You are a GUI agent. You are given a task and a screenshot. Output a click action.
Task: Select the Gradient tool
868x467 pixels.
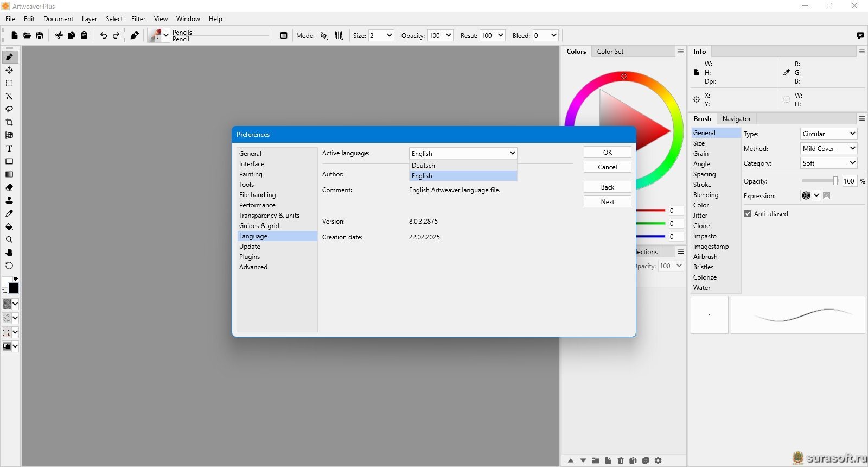pos(9,174)
